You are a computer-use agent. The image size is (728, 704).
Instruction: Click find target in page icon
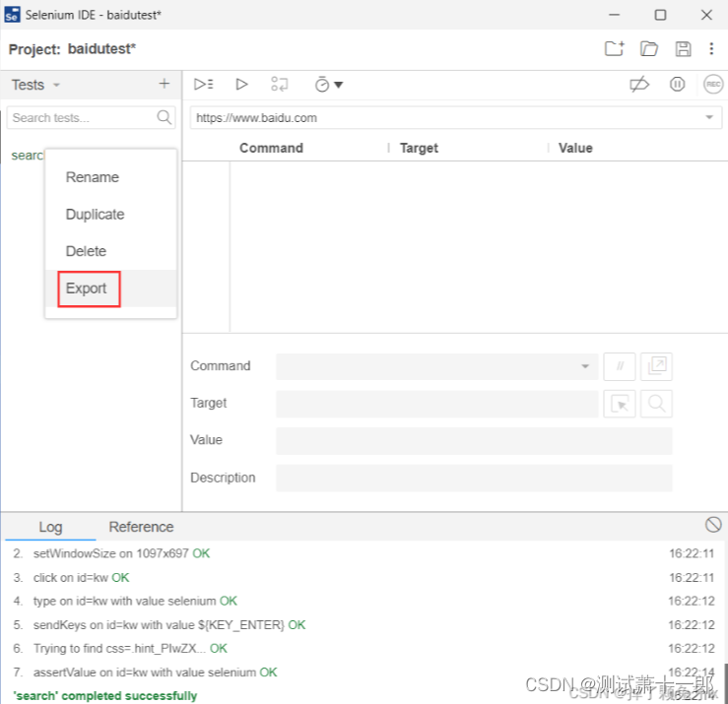click(656, 404)
